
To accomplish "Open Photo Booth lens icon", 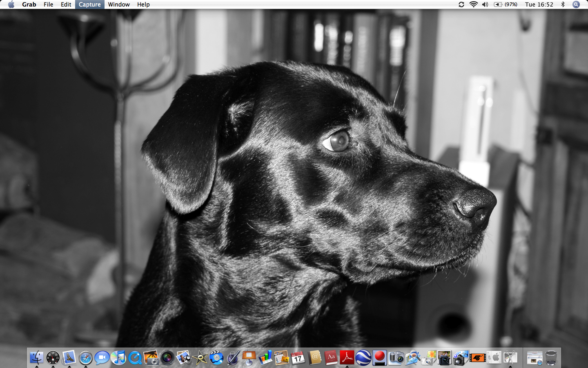I will point(167,358).
